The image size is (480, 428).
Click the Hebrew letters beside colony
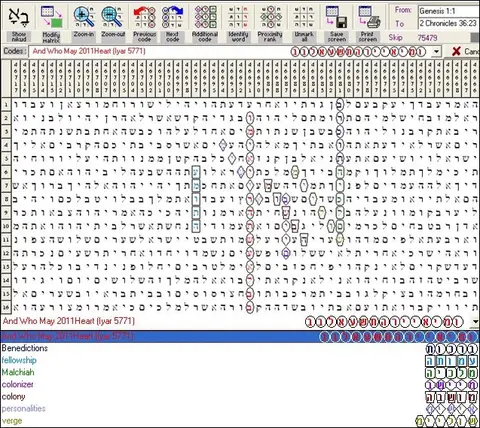click(x=452, y=397)
